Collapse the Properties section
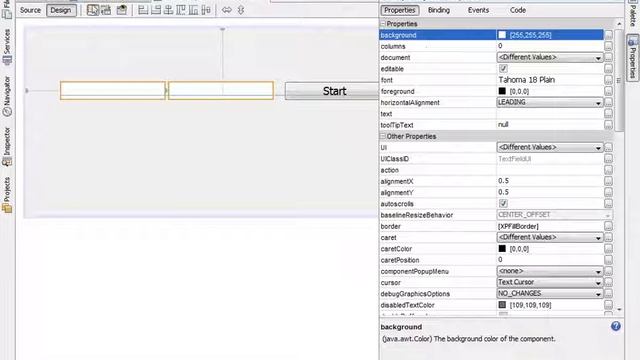This screenshot has width=640, height=360. (383, 24)
